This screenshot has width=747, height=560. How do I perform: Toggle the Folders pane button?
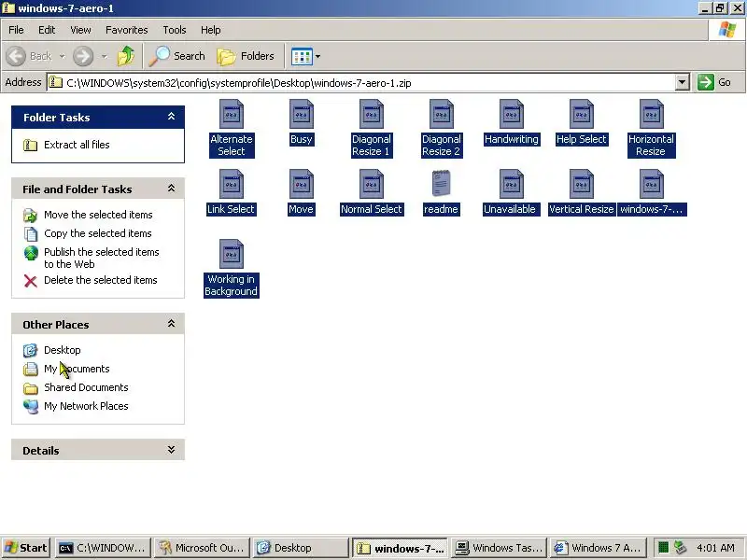click(x=246, y=56)
